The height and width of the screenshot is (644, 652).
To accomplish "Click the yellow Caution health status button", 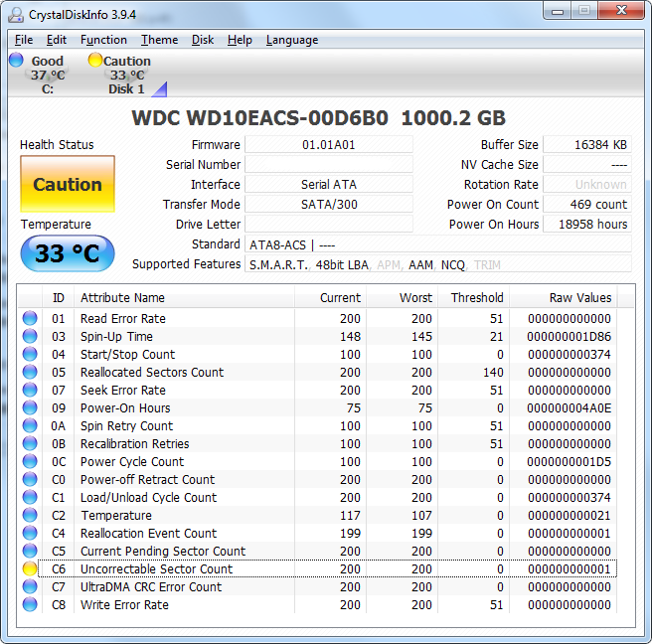I will (x=68, y=184).
